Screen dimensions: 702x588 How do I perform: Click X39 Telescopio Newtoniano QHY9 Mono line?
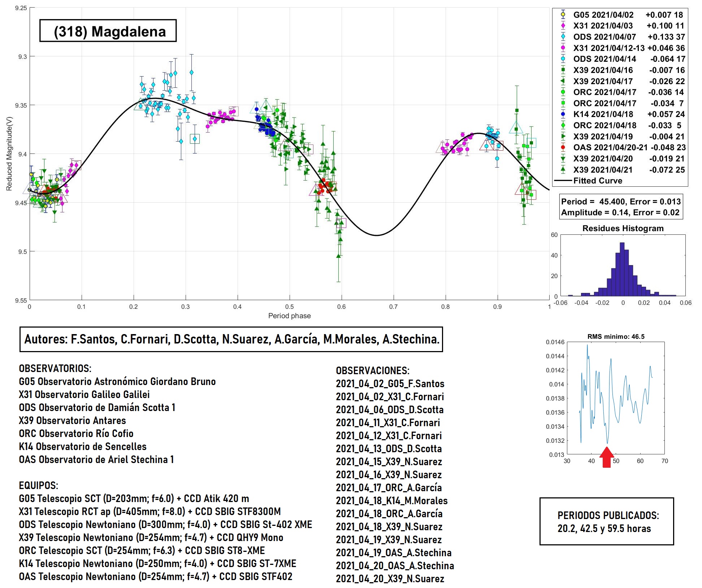click(151, 537)
